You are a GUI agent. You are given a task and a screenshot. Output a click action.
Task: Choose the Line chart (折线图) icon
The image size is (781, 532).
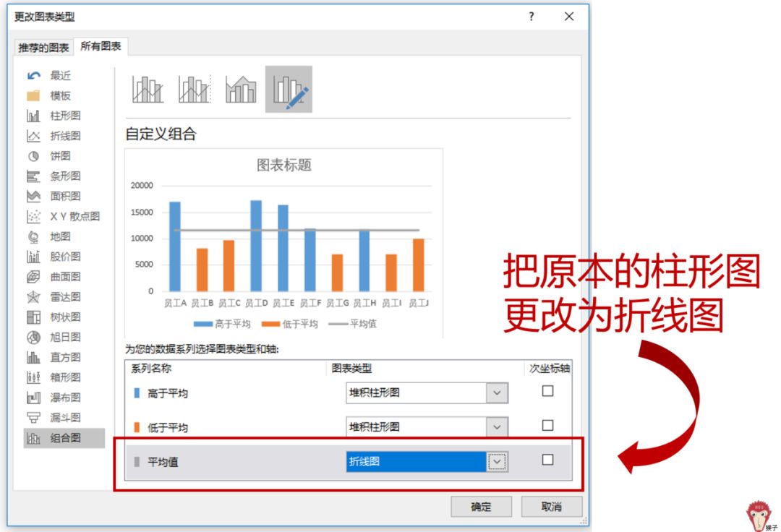33,136
